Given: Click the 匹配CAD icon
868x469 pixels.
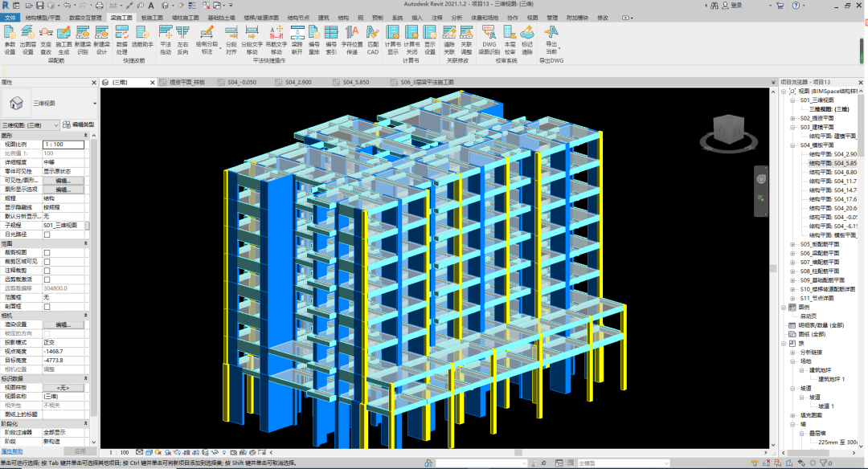Looking at the screenshot, I should point(373,39).
